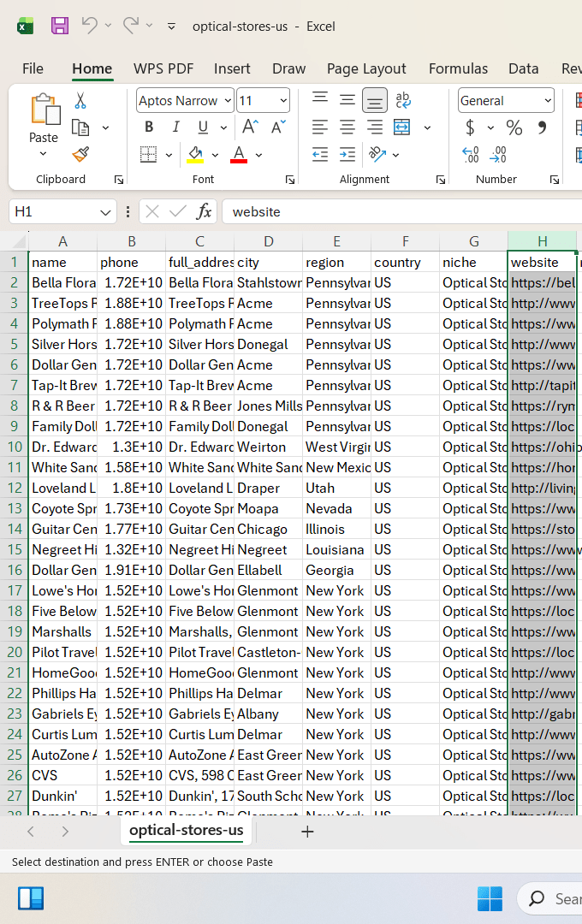Viewport: 582px width, 924px height.
Task: Add a new sheet with plus
Action: click(307, 832)
